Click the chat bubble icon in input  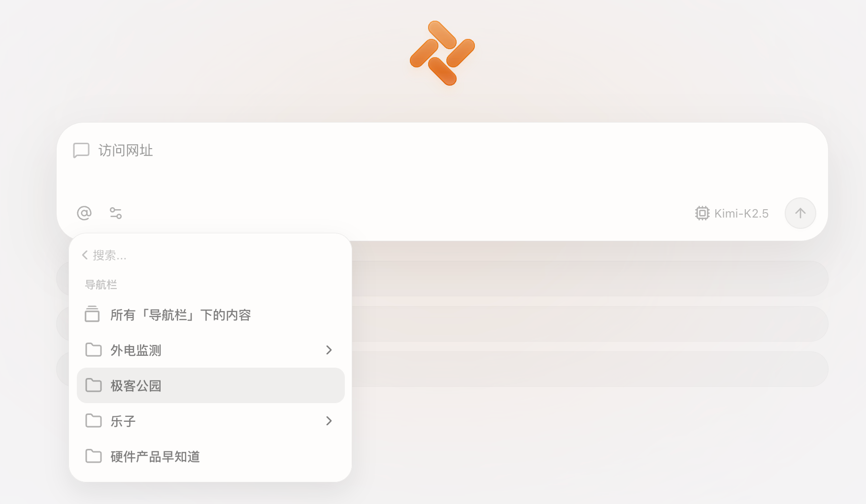tap(81, 150)
